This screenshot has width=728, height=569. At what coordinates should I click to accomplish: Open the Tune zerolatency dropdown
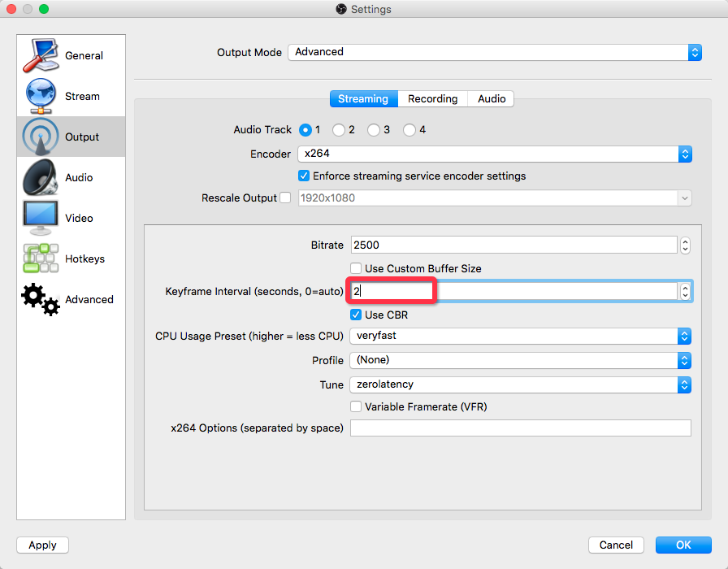521,384
